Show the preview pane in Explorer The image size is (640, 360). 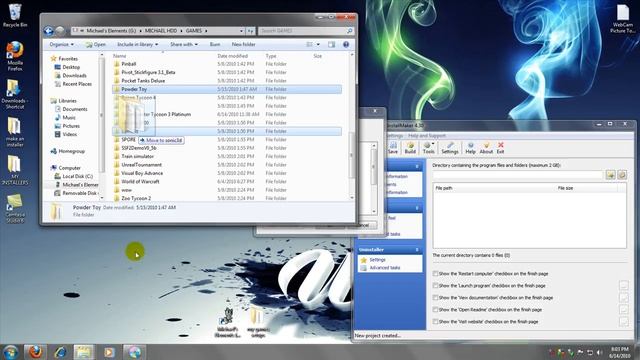click(x=331, y=44)
